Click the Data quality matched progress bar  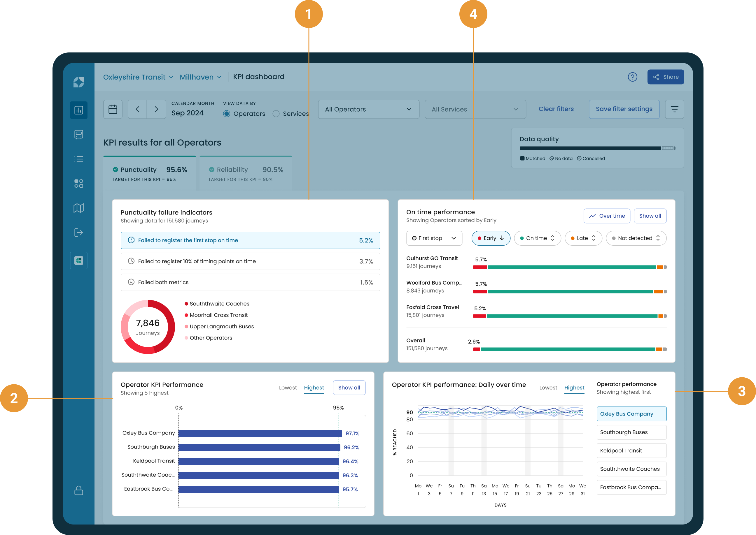click(x=590, y=148)
